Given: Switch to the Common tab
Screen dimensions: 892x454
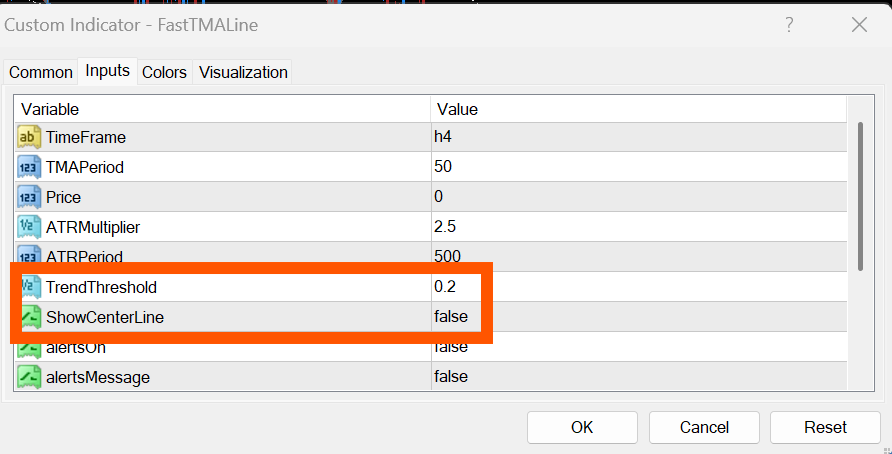Looking at the screenshot, I should coord(41,72).
